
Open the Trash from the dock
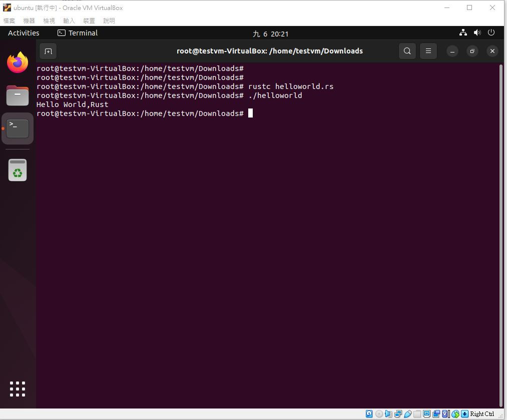pyautogui.click(x=18, y=170)
